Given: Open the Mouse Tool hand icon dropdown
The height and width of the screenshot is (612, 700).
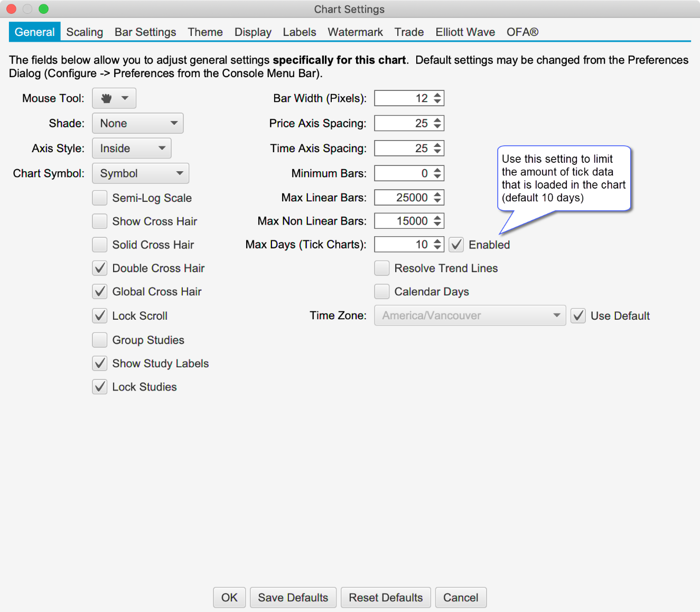Looking at the screenshot, I should (x=114, y=98).
